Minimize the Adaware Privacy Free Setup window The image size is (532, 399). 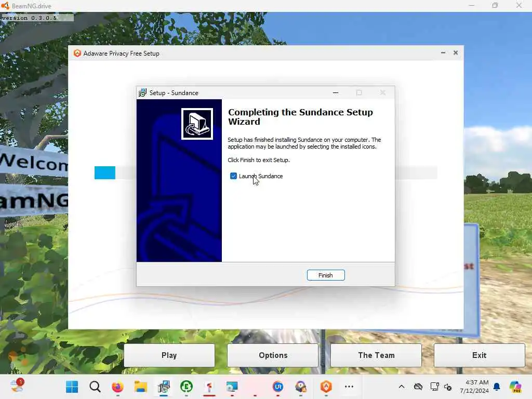pyautogui.click(x=443, y=52)
